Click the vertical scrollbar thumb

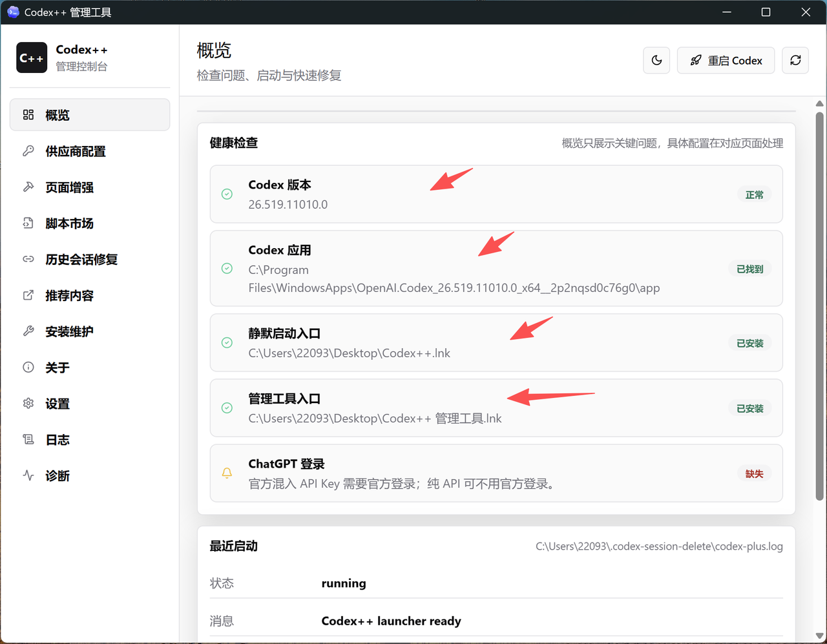[x=819, y=306]
